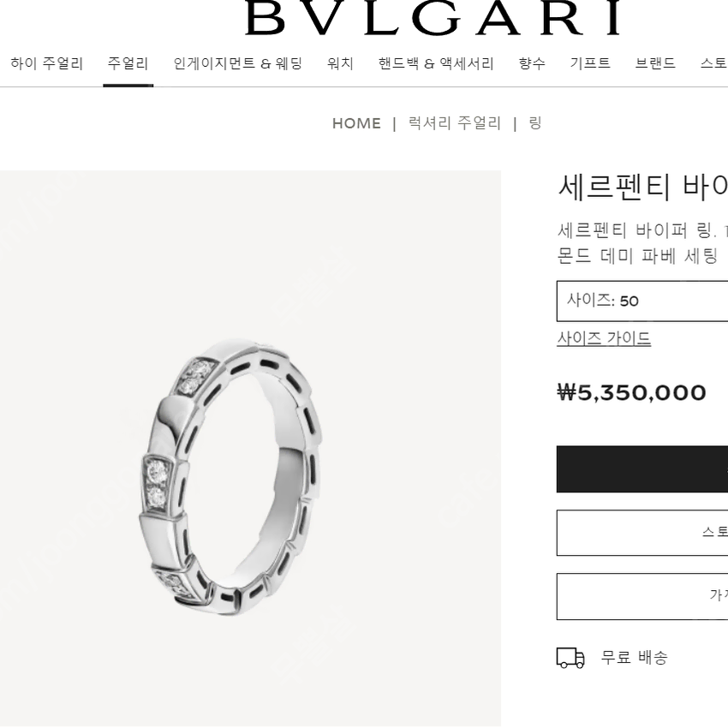Click the third outlined button below
This screenshot has width=728, height=728.
pos(642,597)
